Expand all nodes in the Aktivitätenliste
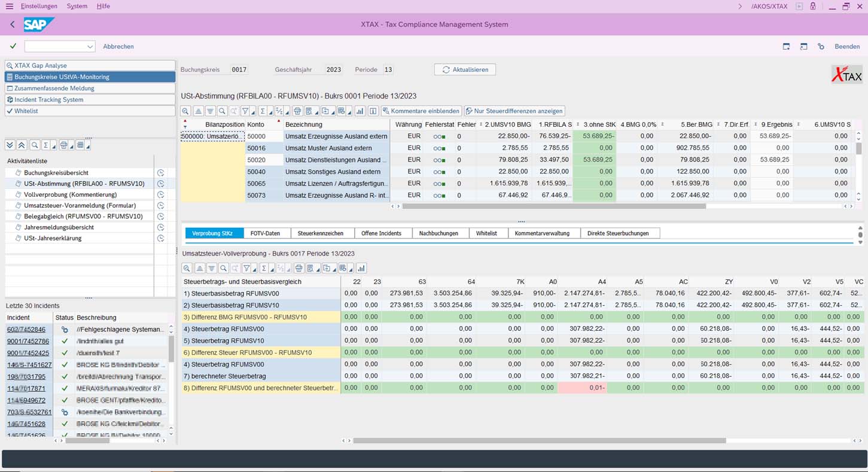Viewport: 868px width, 472px height. (x=10, y=145)
